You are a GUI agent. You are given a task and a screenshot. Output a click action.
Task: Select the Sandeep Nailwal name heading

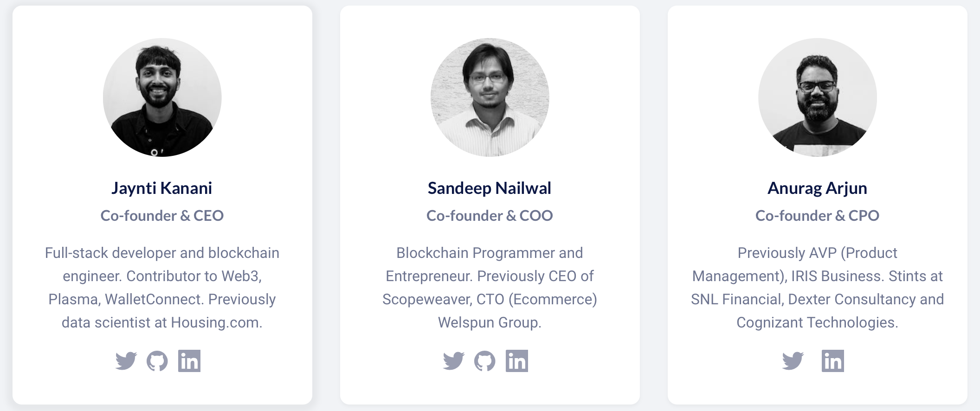490,188
